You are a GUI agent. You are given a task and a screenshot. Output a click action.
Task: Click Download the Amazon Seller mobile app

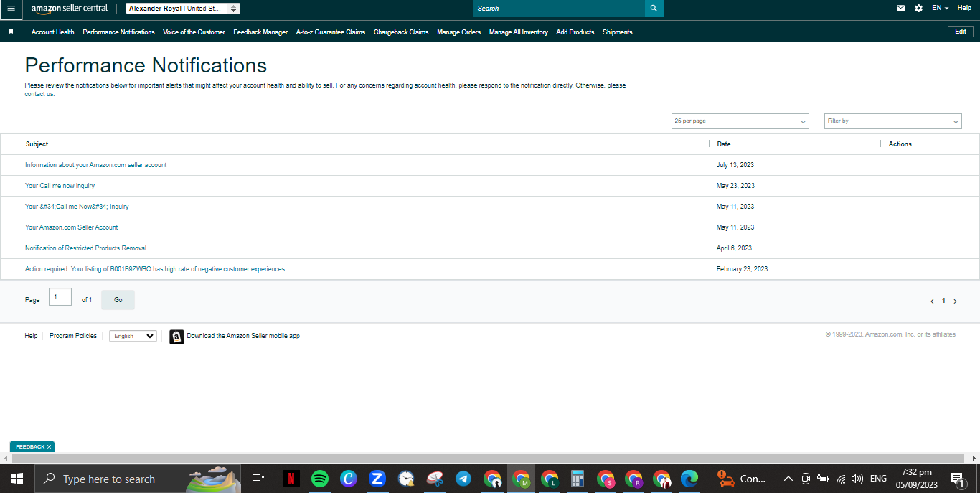tap(243, 336)
